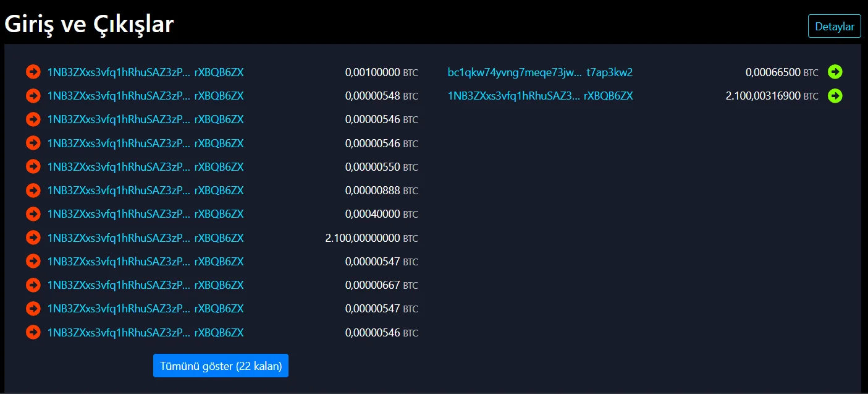Click green arrow beside 0,00066500 BTC output

pos(835,72)
